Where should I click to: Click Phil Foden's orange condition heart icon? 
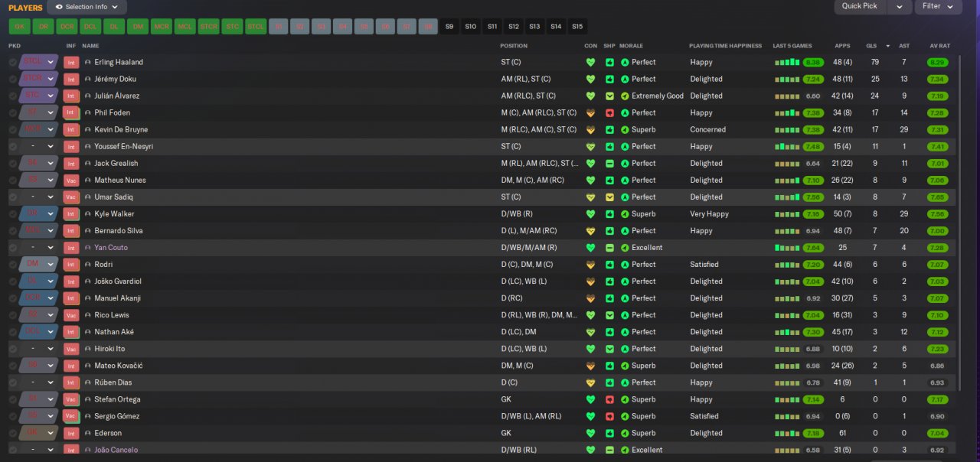[x=590, y=112]
